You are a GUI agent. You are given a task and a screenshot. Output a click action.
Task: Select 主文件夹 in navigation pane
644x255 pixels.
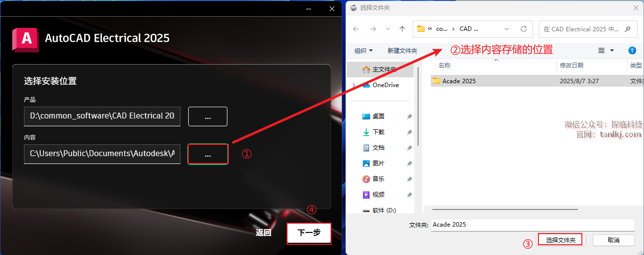pos(380,70)
